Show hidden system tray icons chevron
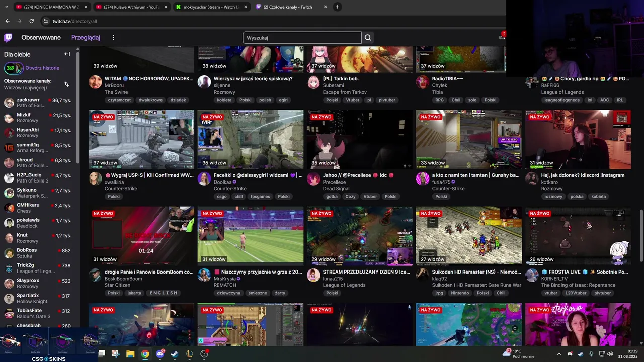 pos(558,354)
